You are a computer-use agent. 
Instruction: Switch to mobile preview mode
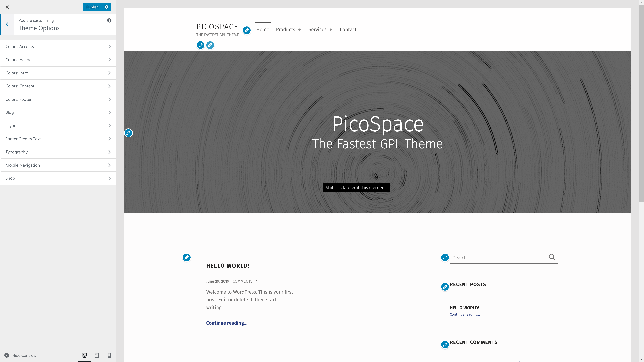tap(109, 355)
